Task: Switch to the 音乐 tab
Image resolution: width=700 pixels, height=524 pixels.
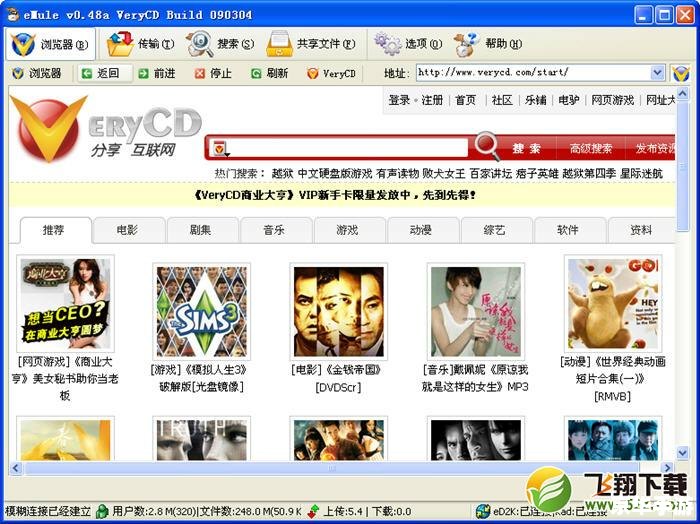Action: [x=274, y=230]
